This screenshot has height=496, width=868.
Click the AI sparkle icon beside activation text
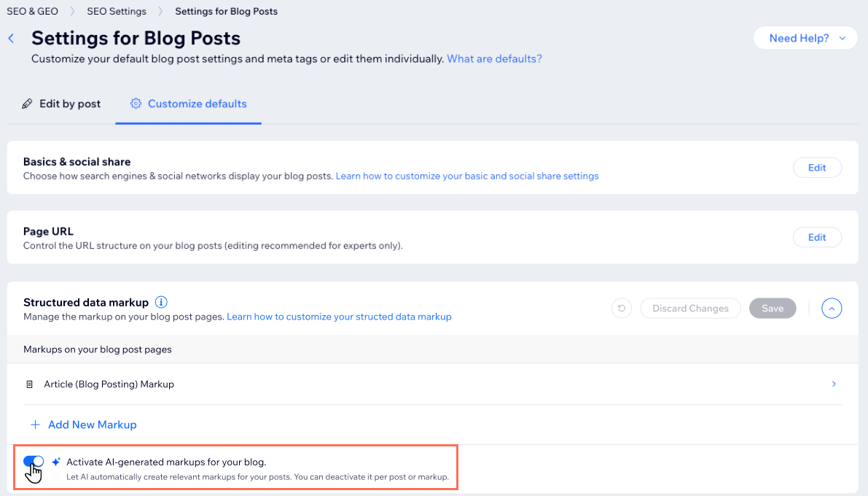pyautogui.click(x=55, y=460)
